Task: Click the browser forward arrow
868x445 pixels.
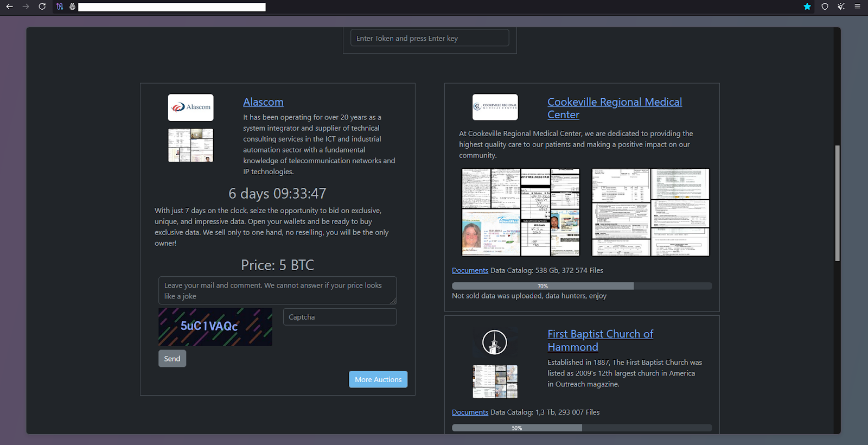Action: 25,7
